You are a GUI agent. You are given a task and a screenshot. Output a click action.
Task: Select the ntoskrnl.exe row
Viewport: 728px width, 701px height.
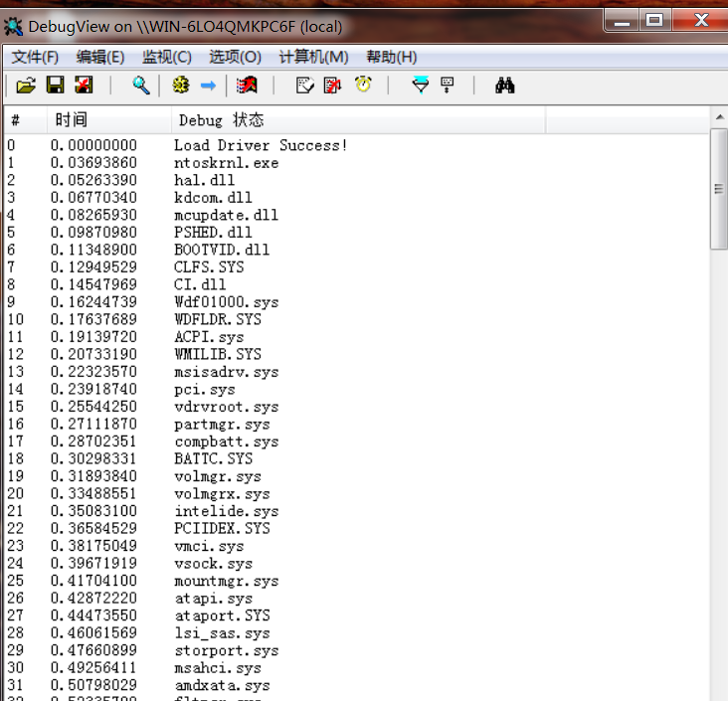pyautogui.click(x=357, y=163)
